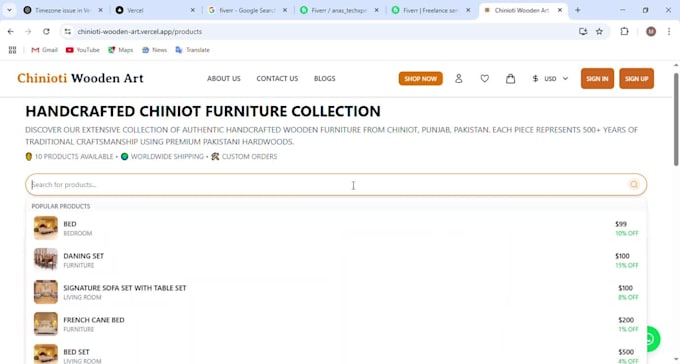Click the $99 price of Bed
The image size is (680, 364).
tap(621, 224)
